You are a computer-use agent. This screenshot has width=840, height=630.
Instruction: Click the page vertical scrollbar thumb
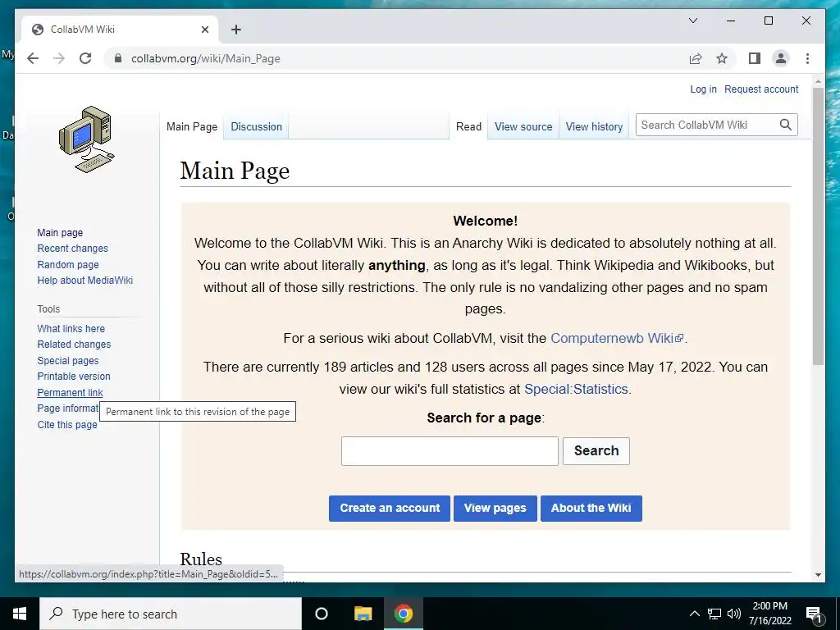[x=818, y=225]
